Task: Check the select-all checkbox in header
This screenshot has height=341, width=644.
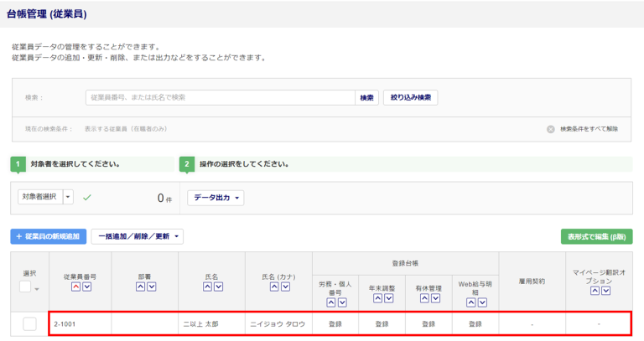Action: click(27, 287)
